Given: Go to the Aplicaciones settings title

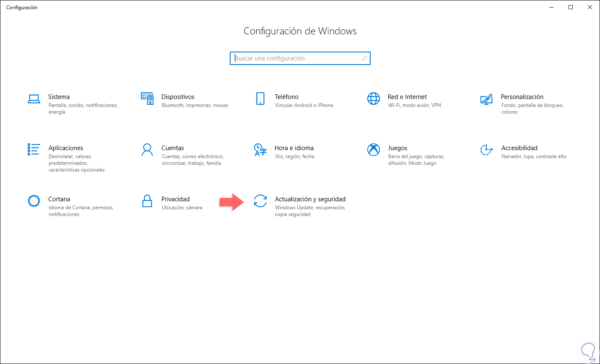Looking at the screenshot, I should [66, 148].
